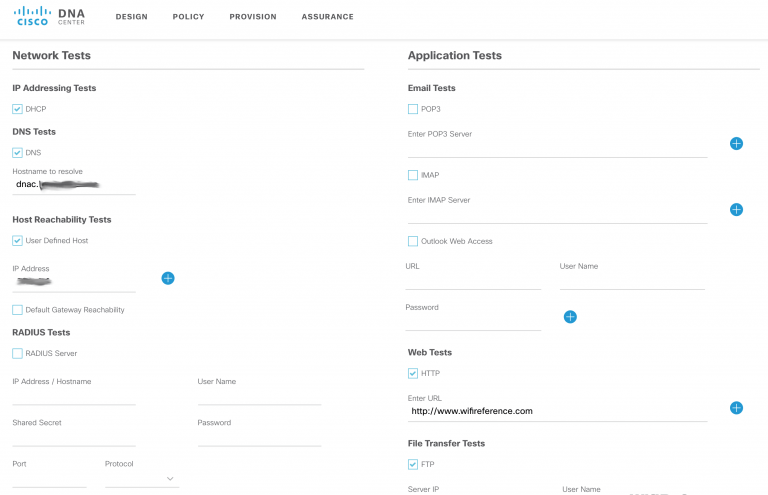Enable the POP3 email test
Screen dimensions: 768x495
point(413,109)
